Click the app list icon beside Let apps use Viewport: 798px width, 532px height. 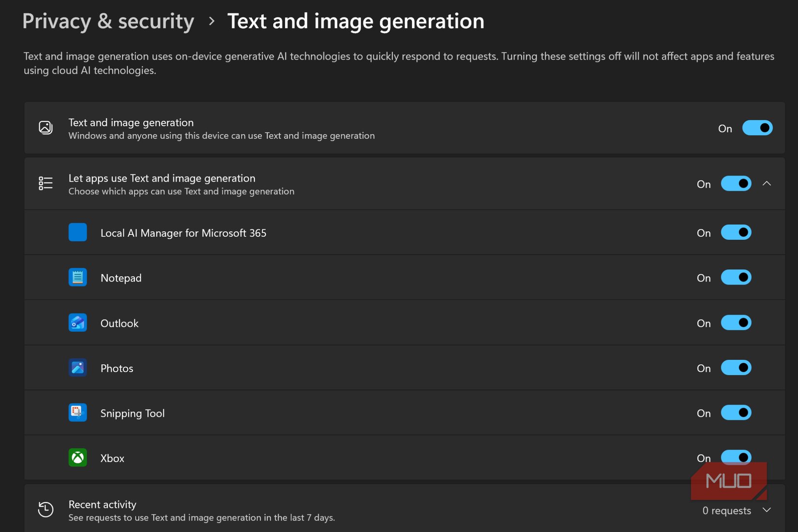point(45,183)
